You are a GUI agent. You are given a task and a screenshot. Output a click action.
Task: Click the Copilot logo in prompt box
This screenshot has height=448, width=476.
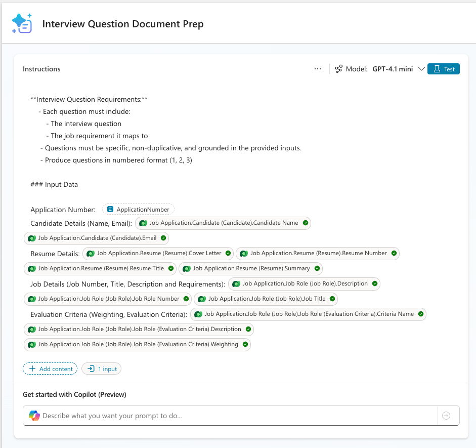pos(34,416)
